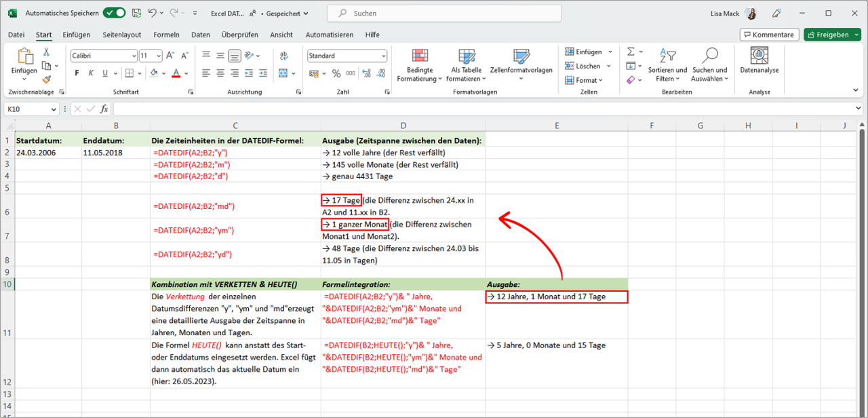
Task: Click the Undo arrow icon
Action: click(x=152, y=13)
